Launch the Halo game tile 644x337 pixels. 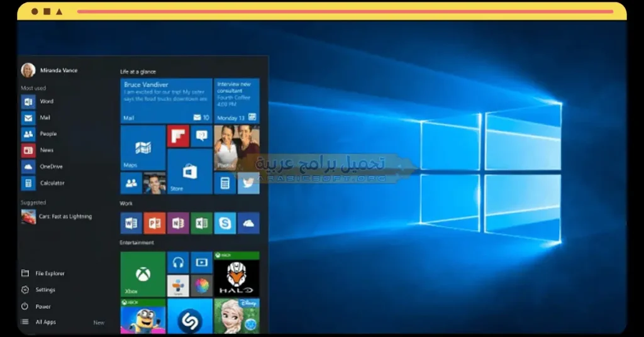coord(236,274)
